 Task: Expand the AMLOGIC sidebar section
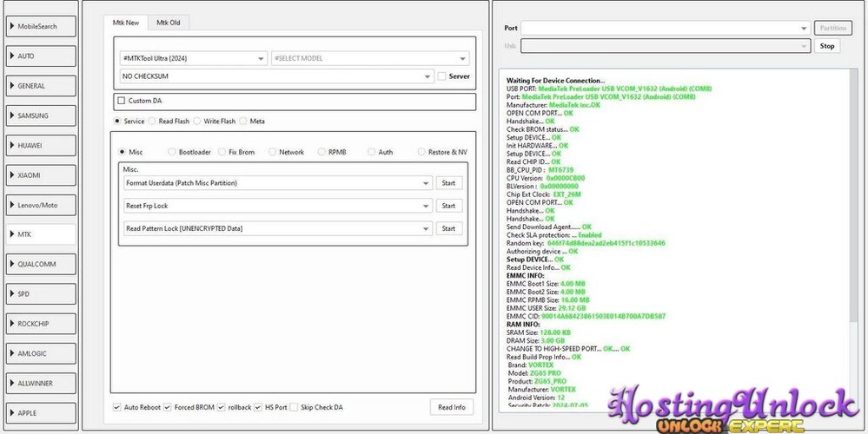tap(41, 354)
